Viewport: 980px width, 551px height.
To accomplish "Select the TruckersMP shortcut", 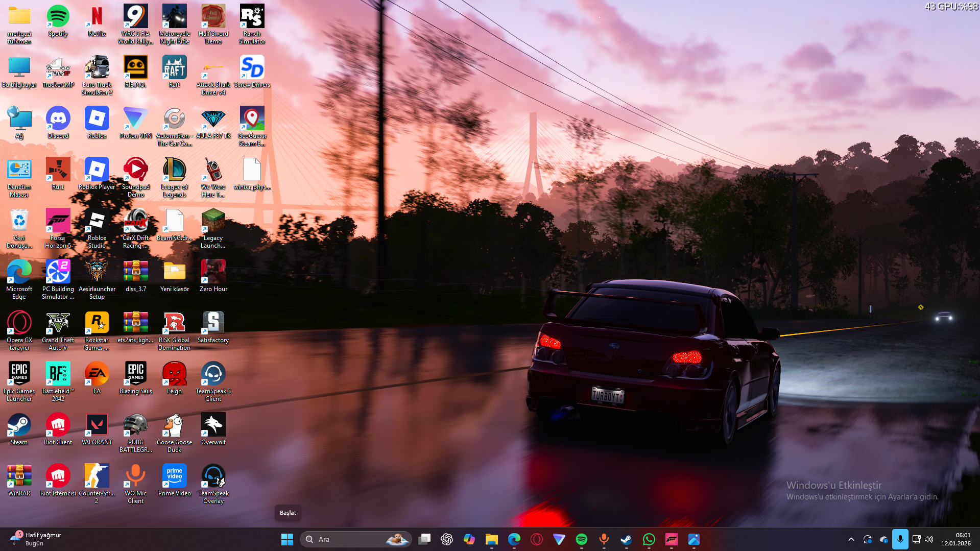I will 58,73.
